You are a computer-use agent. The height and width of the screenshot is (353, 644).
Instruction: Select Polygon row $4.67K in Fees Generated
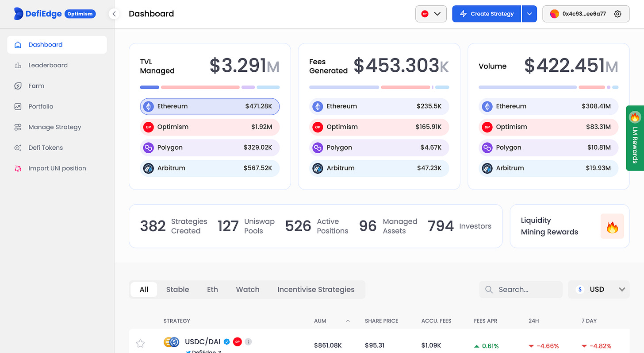click(x=379, y=147)
